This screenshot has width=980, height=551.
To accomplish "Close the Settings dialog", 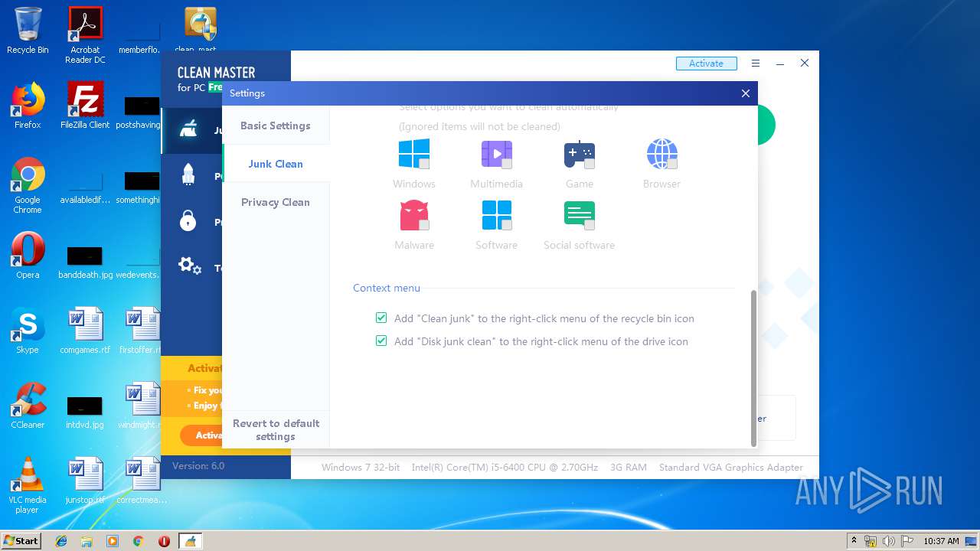I will [x=746, y=93].
